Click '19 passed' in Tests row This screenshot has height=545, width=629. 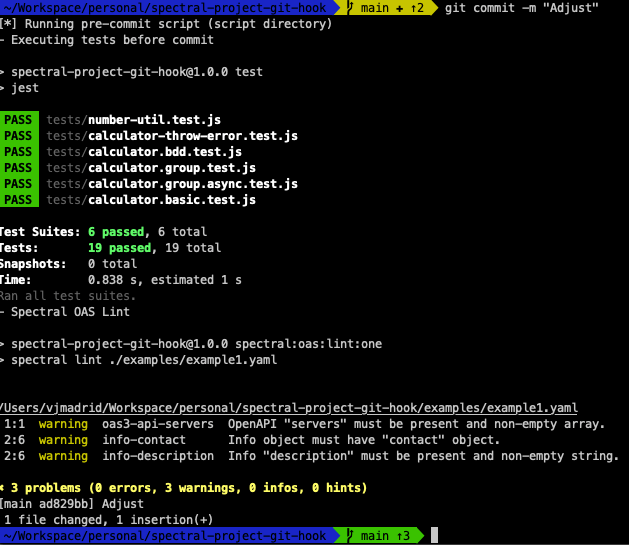coord(120,248)
